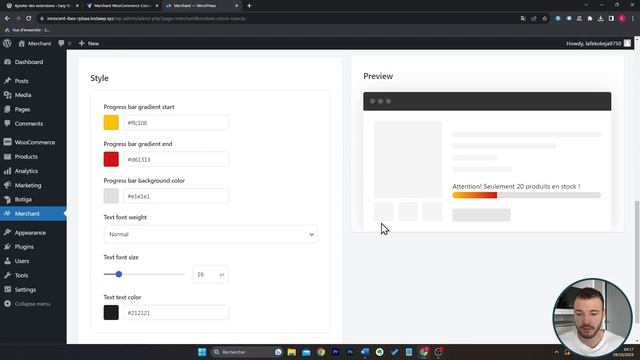Screen dimensions: 640x360
Task: Open the Chrome profile avatar
Action: click(622, 18)
